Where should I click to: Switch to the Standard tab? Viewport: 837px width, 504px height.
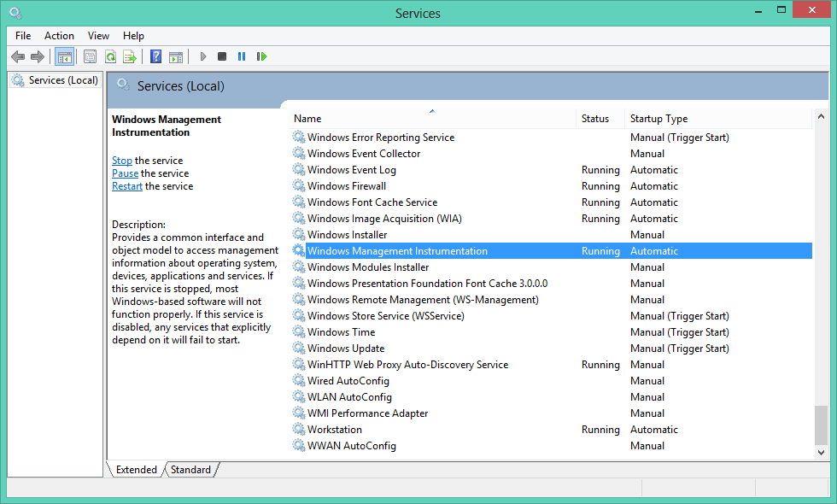[x=190, y=469]
